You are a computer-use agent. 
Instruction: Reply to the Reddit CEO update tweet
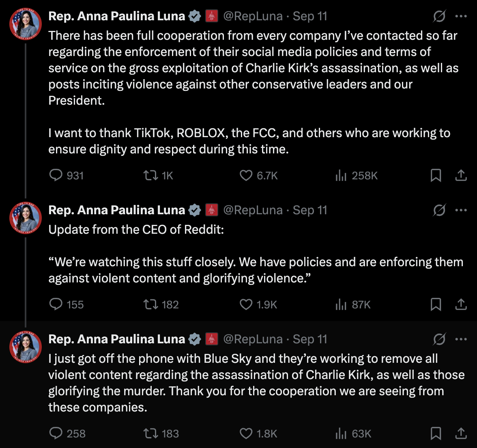pos(56,304)
